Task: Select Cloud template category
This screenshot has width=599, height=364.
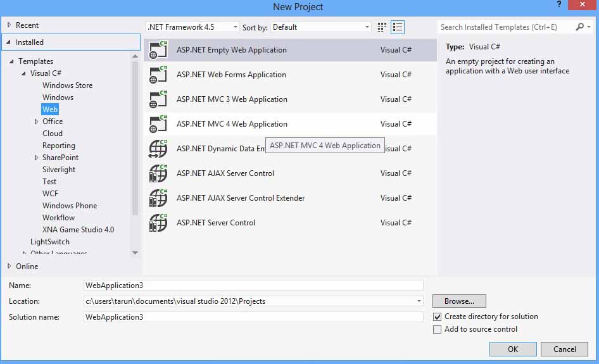Action: coord(53,134)
